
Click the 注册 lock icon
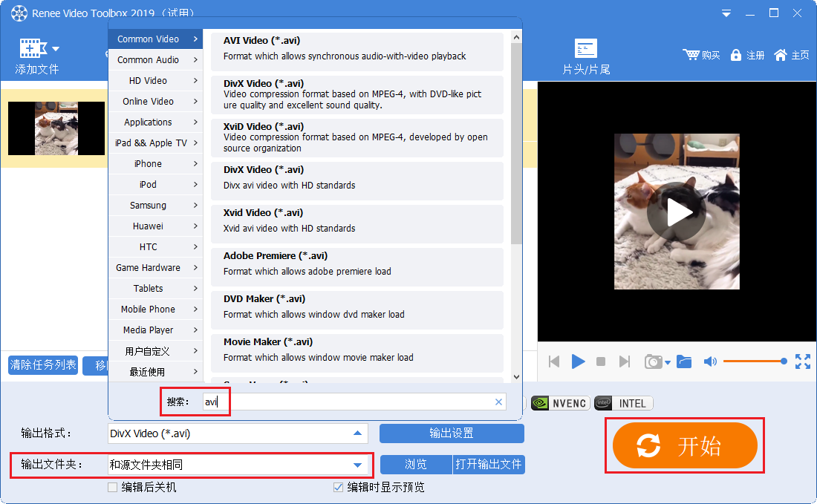[736, 55]
